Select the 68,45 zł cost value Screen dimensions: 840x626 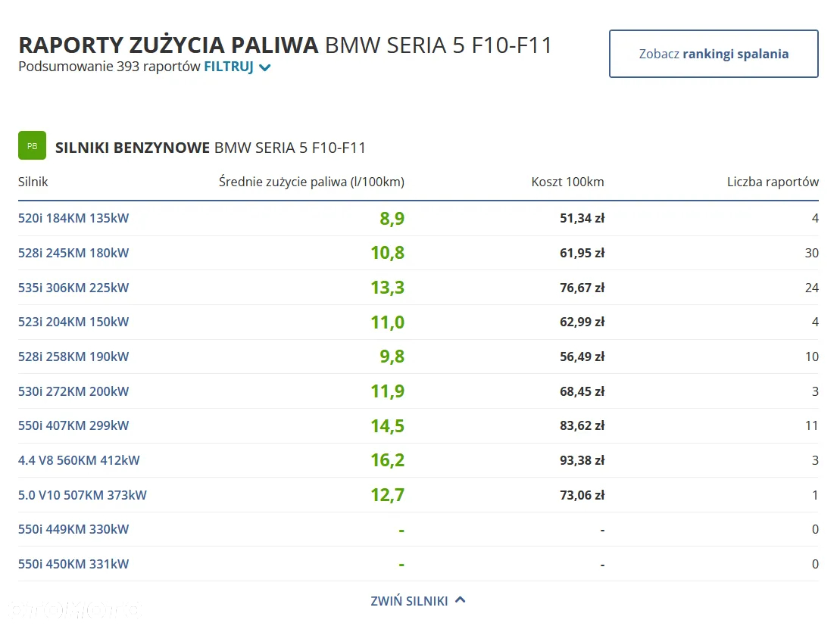[x=582, y=391]
